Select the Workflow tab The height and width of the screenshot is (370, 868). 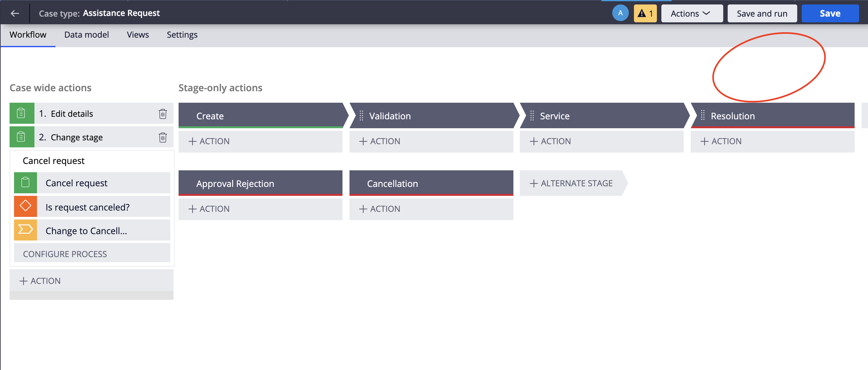(28, 34)
